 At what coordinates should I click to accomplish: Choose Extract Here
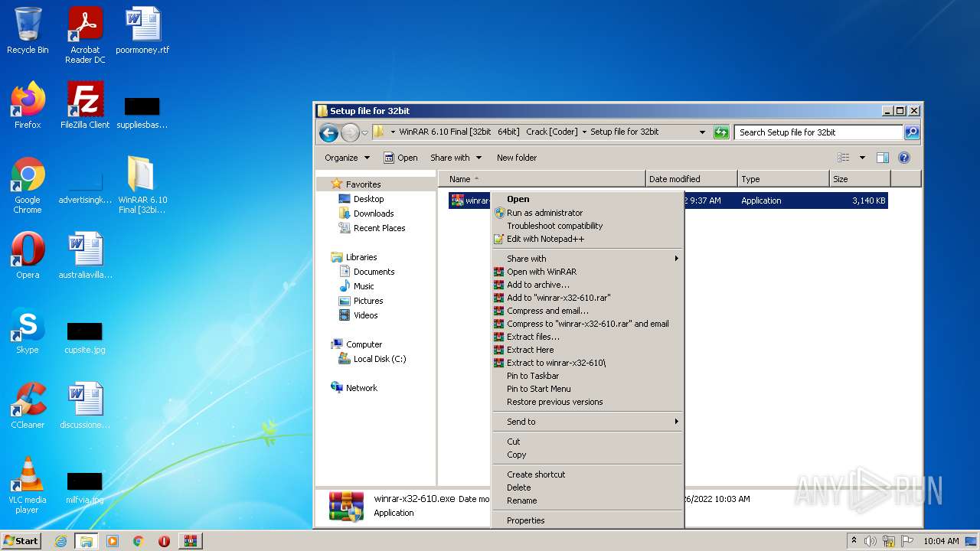[x=587, y=350]
